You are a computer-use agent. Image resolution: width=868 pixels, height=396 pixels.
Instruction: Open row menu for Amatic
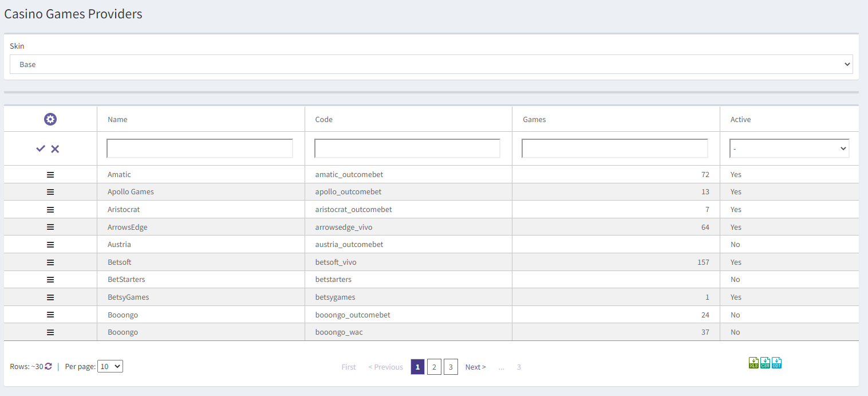50,174
